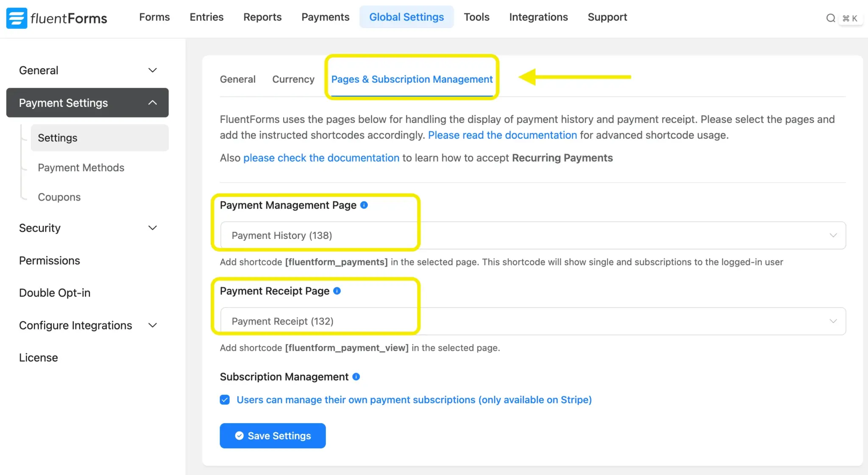Select the Global Settings menu item
Screen dimensions: 868x475
(x=406, y=17)
